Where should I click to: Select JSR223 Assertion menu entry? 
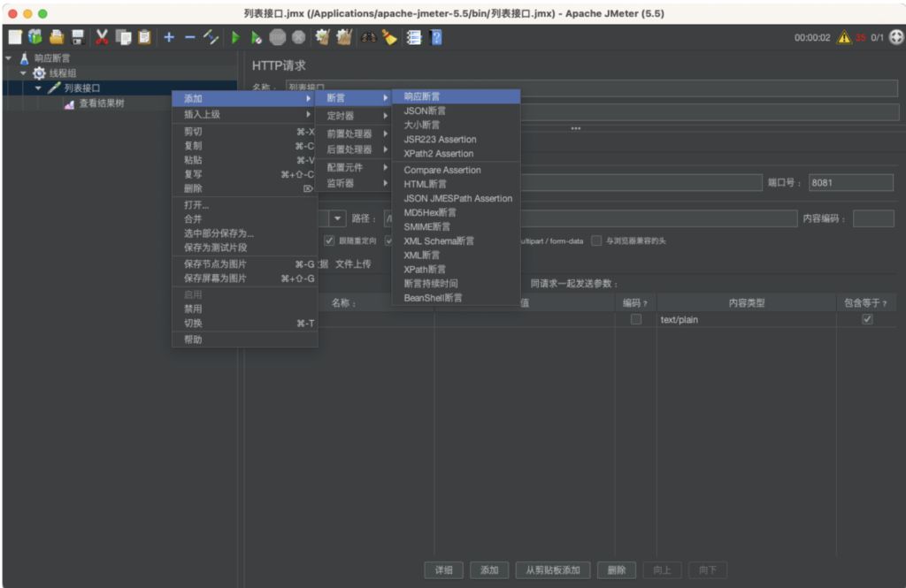[x=457, y=139]
